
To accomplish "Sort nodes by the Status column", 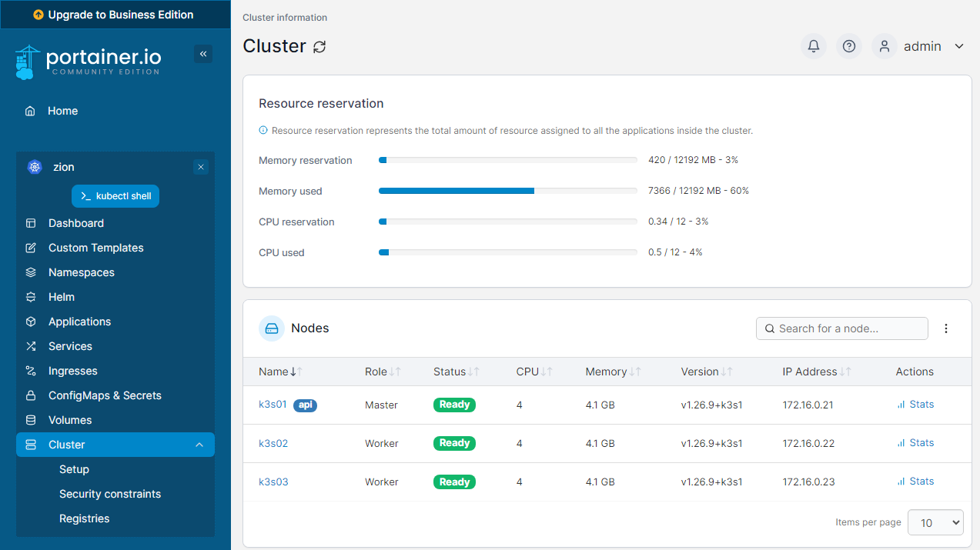I will (x=457, y=372).
